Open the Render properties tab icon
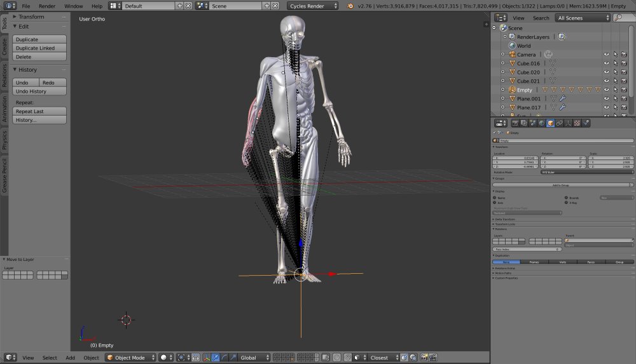636x364 pixels. pyautogui.click(x=515, y=123)
